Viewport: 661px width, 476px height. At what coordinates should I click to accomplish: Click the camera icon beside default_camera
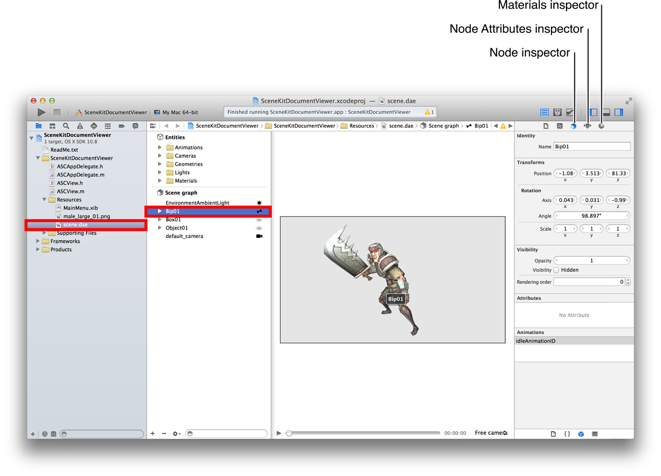tap(259, 236)
